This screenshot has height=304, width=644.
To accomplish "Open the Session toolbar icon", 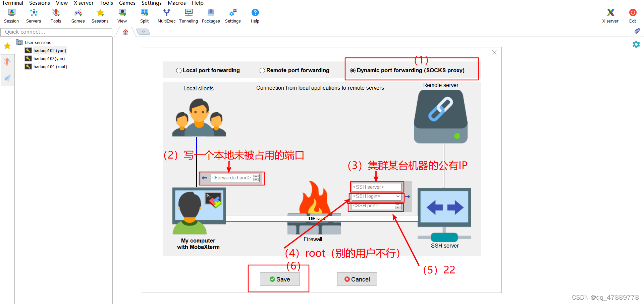I will 11,16.
